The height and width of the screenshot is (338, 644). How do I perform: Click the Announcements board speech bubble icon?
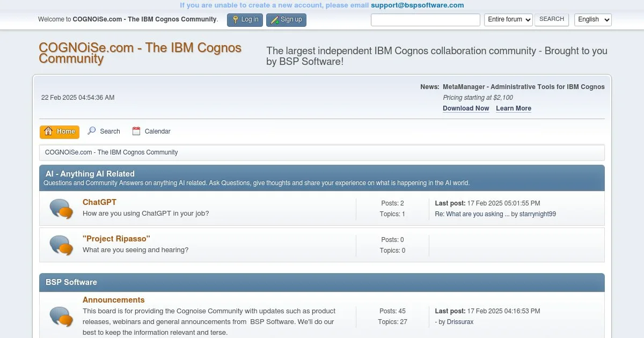[61, 317]
